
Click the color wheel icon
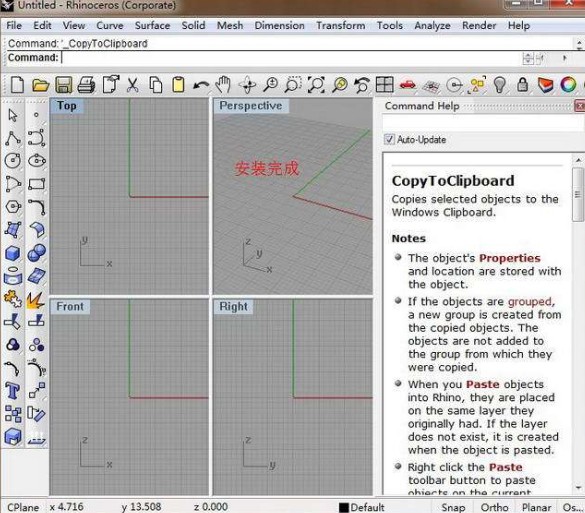click(x=568, y=85)
